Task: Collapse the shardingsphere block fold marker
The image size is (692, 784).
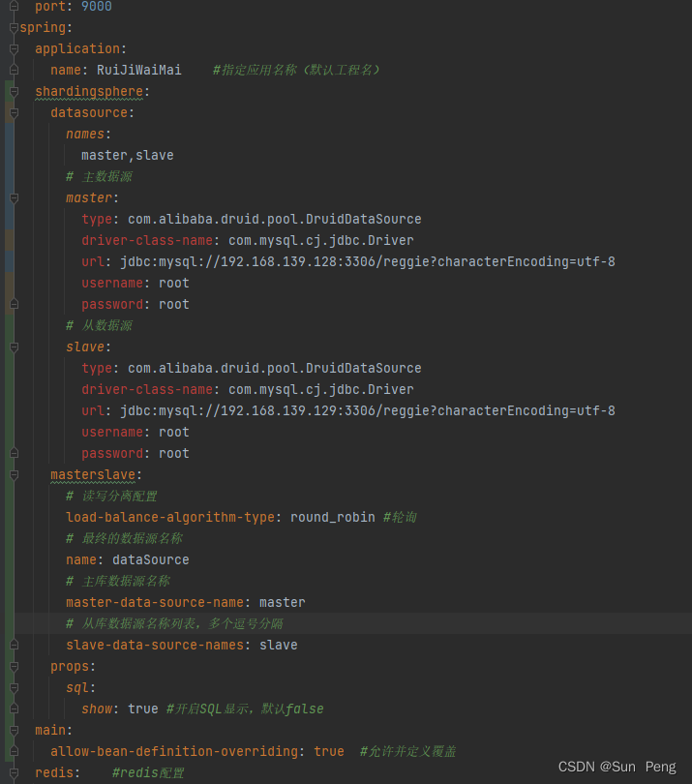Action: (x=14, y=92)
